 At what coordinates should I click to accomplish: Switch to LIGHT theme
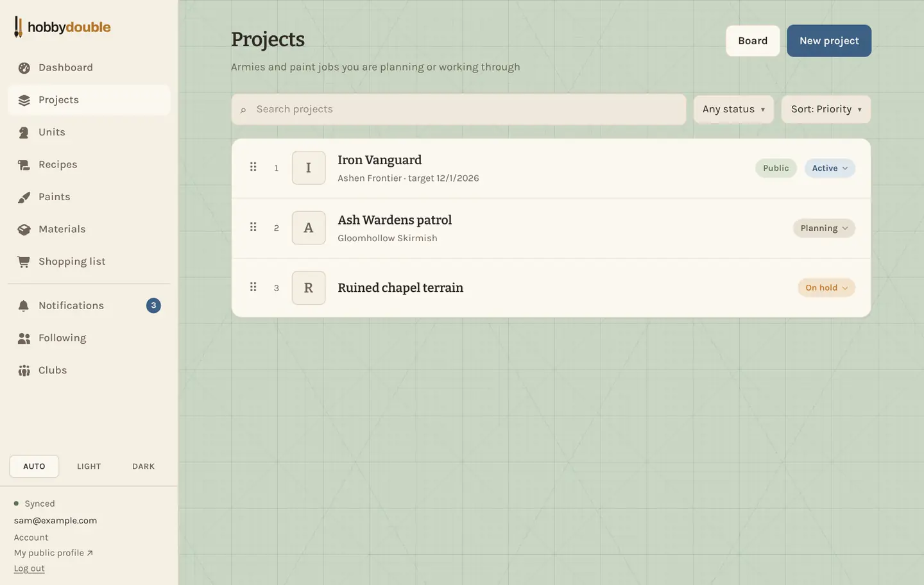89,466
